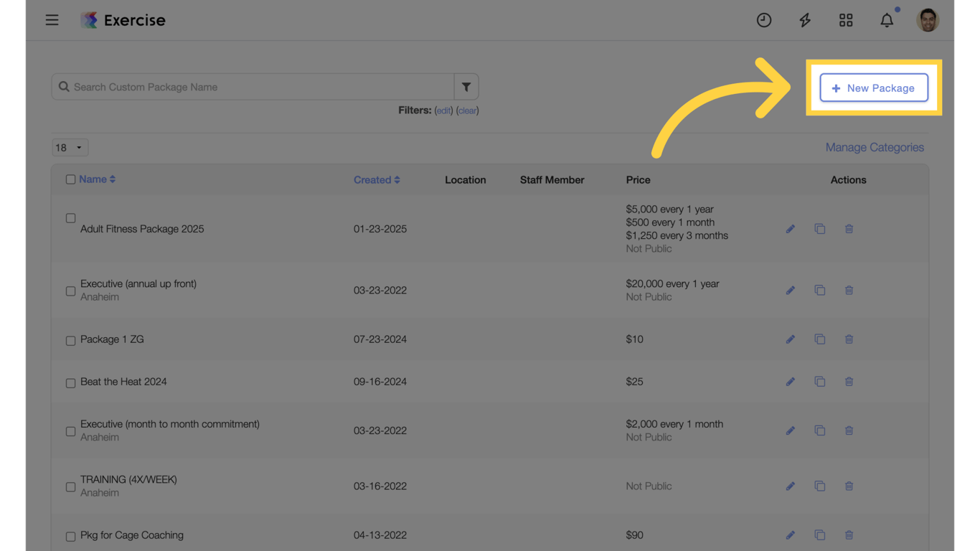Expand the rows-per-page dropdown showing 18
The image size is (980, 551).
70,148
